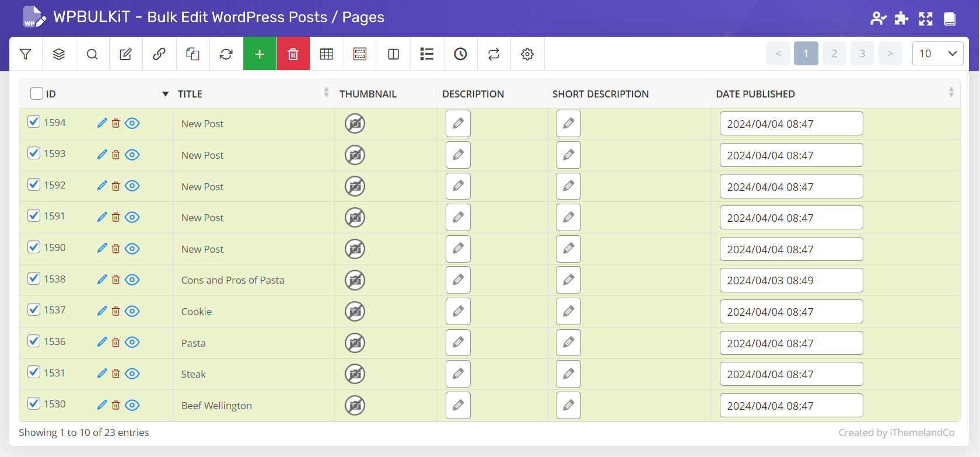The image size is (980, 457).
Task: Click the date published field for Cookie
Action: pos(791,312)
